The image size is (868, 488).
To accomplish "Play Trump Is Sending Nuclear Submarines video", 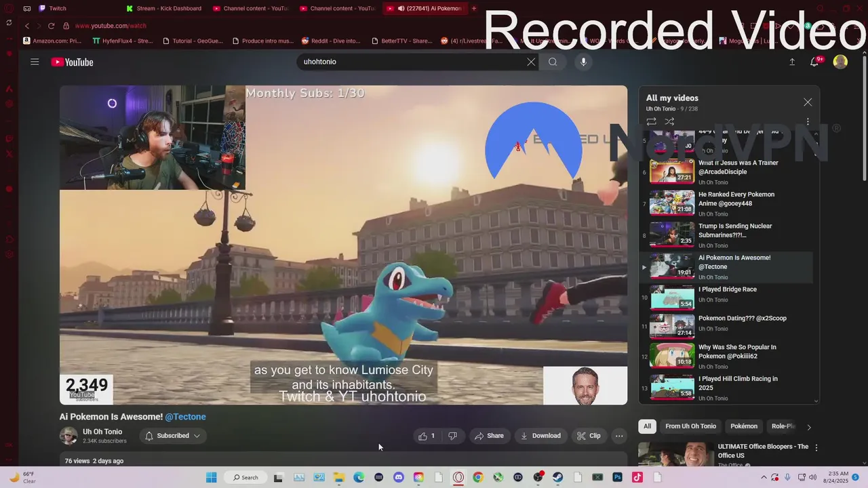I will click(x=726, y=235).
